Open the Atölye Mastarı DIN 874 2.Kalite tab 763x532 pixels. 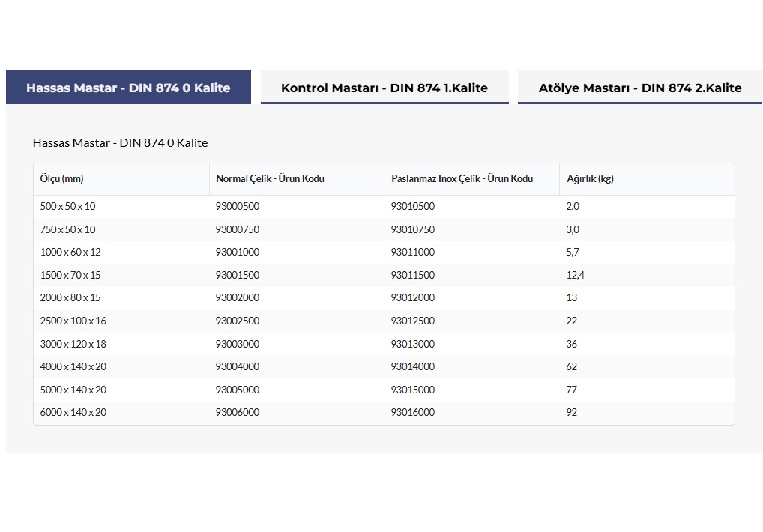tap(639, 88)
